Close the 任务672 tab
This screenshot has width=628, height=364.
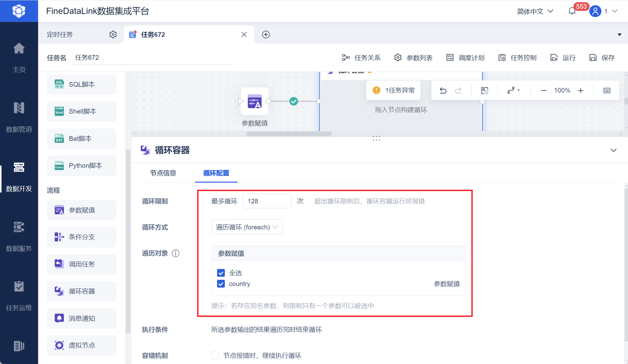(244, 35)
